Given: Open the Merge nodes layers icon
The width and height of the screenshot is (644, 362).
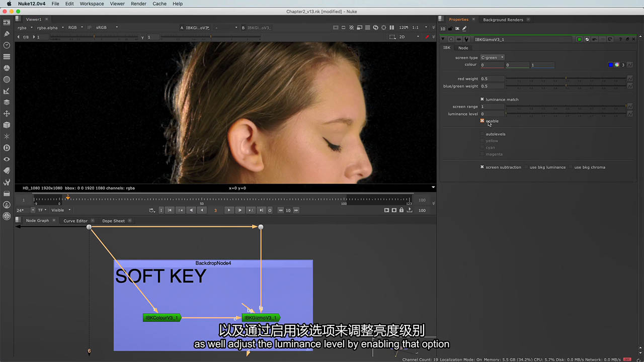Looking at the screenshot, I should coord(7,102).
